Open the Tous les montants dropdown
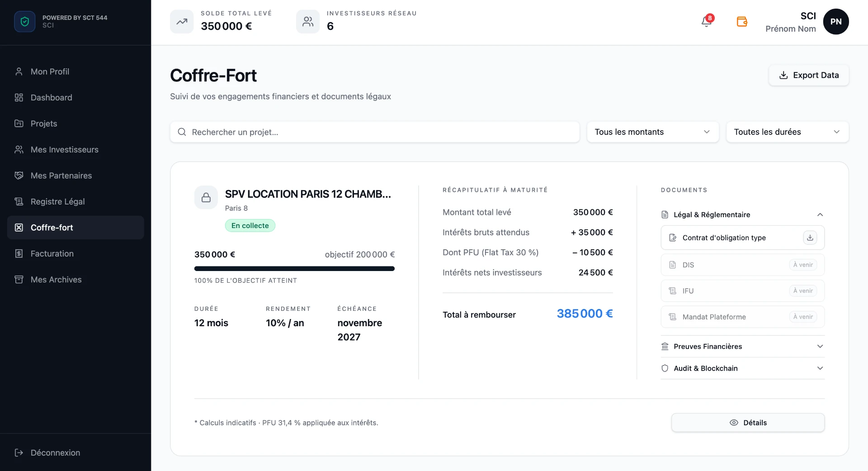The height and width of the screenshot is (471, 868). coord(653,132)
